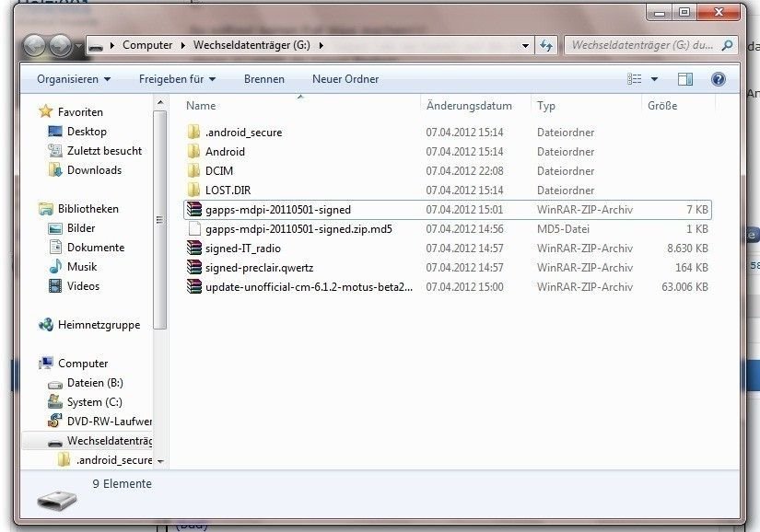Click the navigation pane scrollbar thumb
The image size is (760, 532).
(160, 220)
